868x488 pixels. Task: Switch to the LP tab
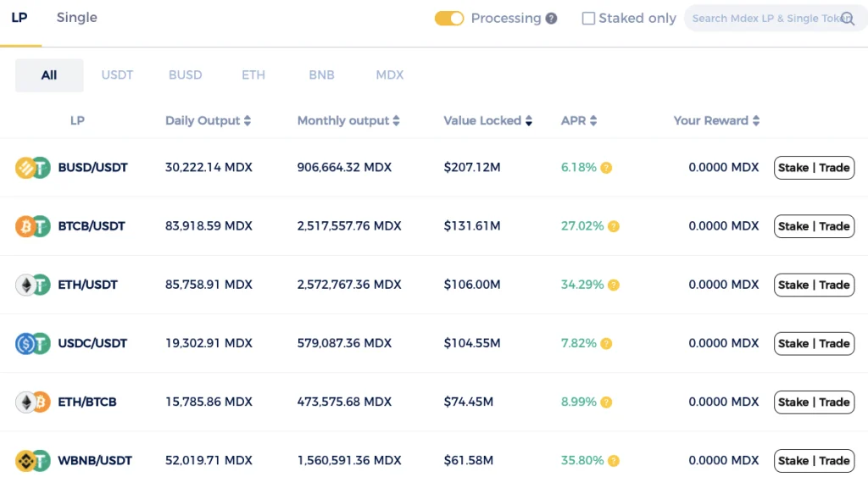pos(19,18)
